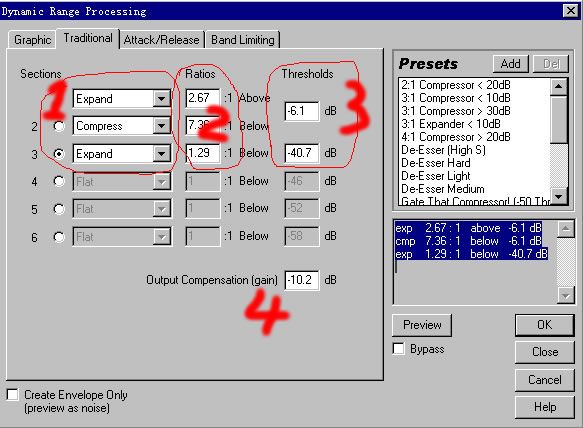Click the Output Compensation gain field

pyautogui.click(x=302, y=280)
